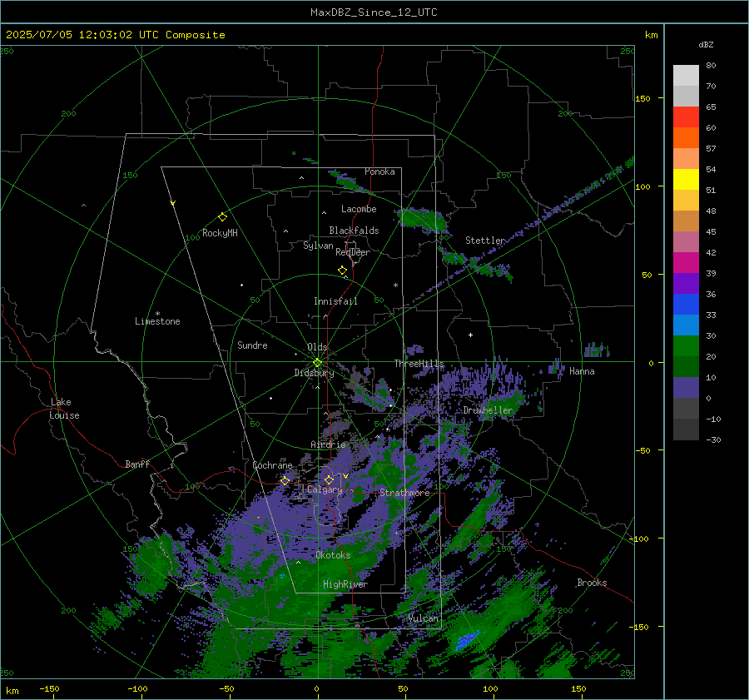Click the Banff label

tap(137, 464)
